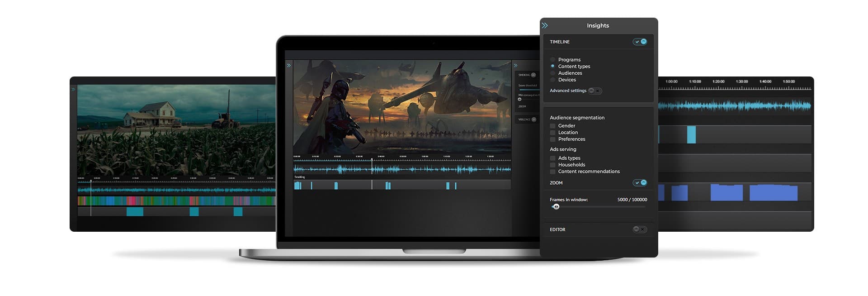Toggle the VIOLENCE switch on the laptop

click(x=534, y=119)
